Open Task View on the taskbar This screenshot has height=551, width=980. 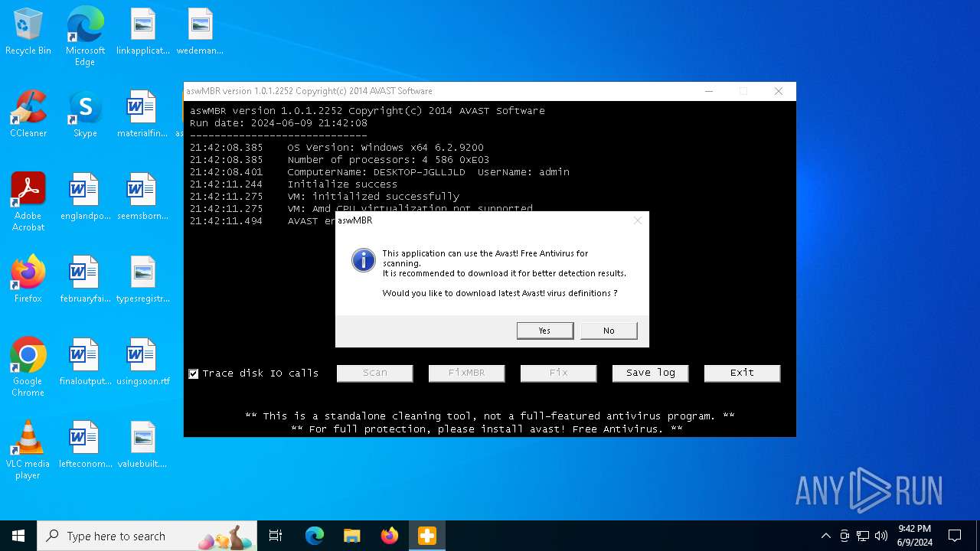[276, 536]
